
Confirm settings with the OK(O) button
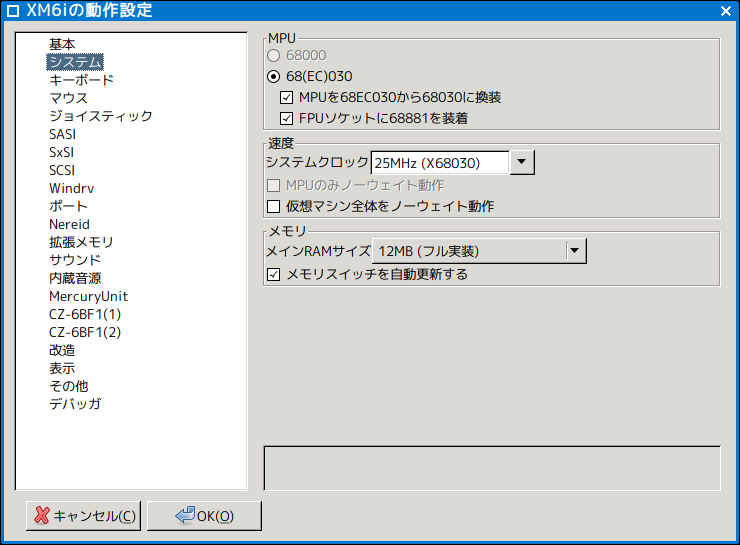click(204, 516)
